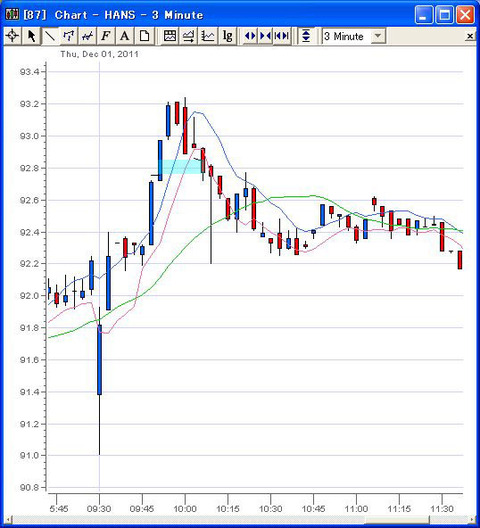Select the trend line drawing tool

(50, 36)
